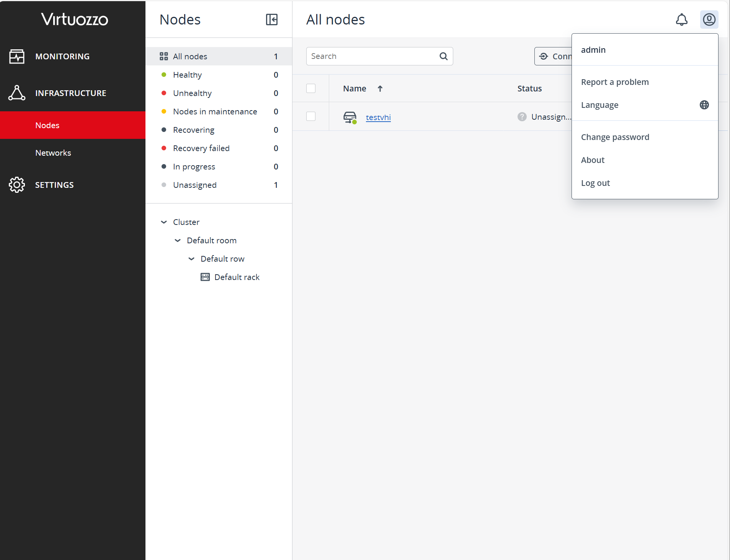Open the testvhi node link

[378, 117]
